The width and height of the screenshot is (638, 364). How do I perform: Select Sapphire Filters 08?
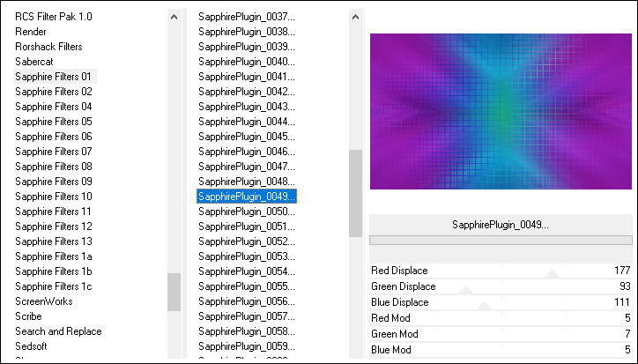(x=53, y=167)
